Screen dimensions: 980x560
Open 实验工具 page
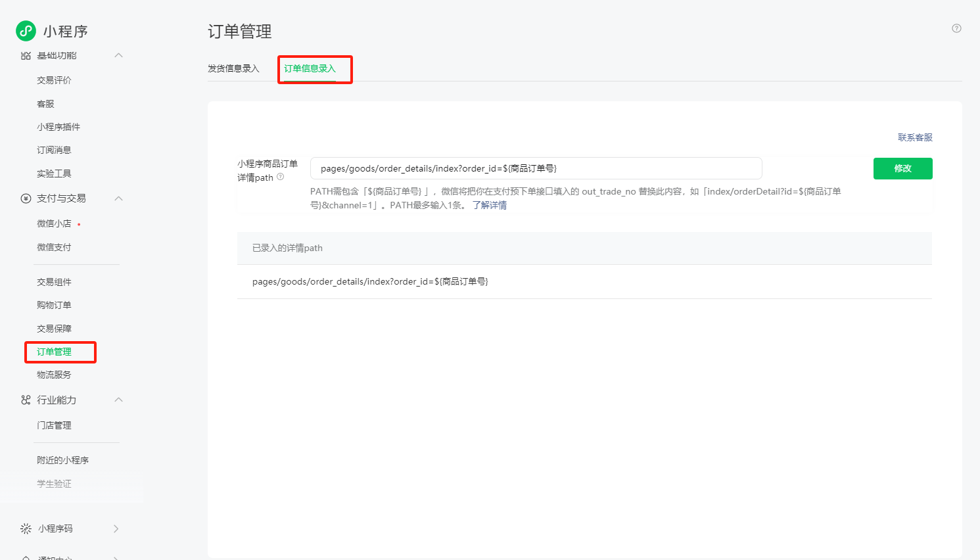tap(54, 174)
